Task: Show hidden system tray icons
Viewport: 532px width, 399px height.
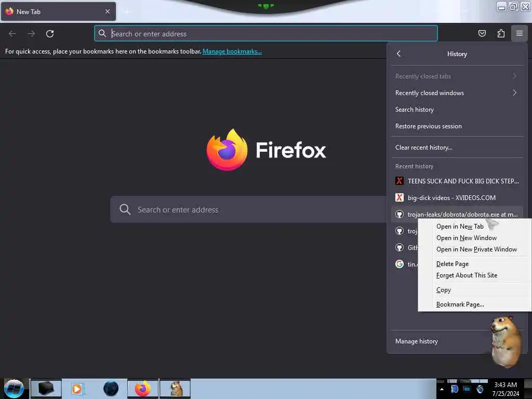Action: click(442, 389)
